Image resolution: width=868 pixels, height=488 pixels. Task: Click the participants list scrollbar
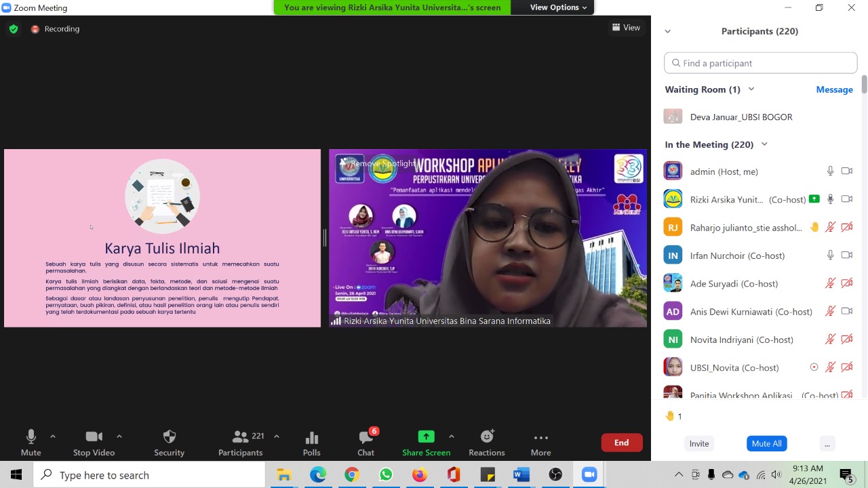(x=864, y=85)
